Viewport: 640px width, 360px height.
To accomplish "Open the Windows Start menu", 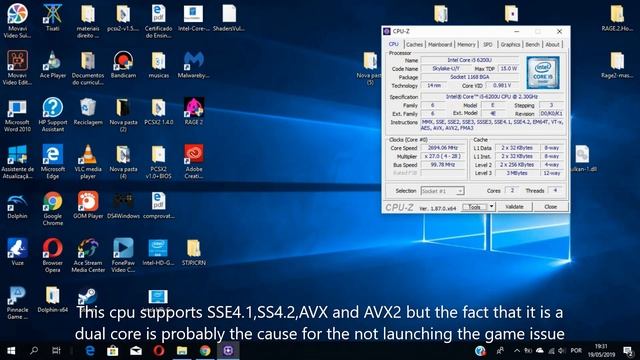I will (11, 351).
